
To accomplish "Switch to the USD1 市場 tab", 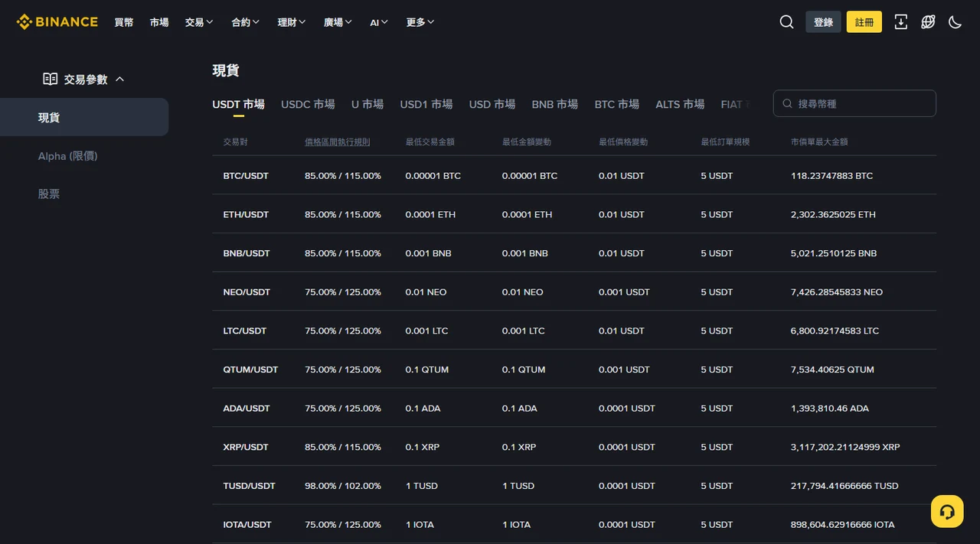I will 426,104.
